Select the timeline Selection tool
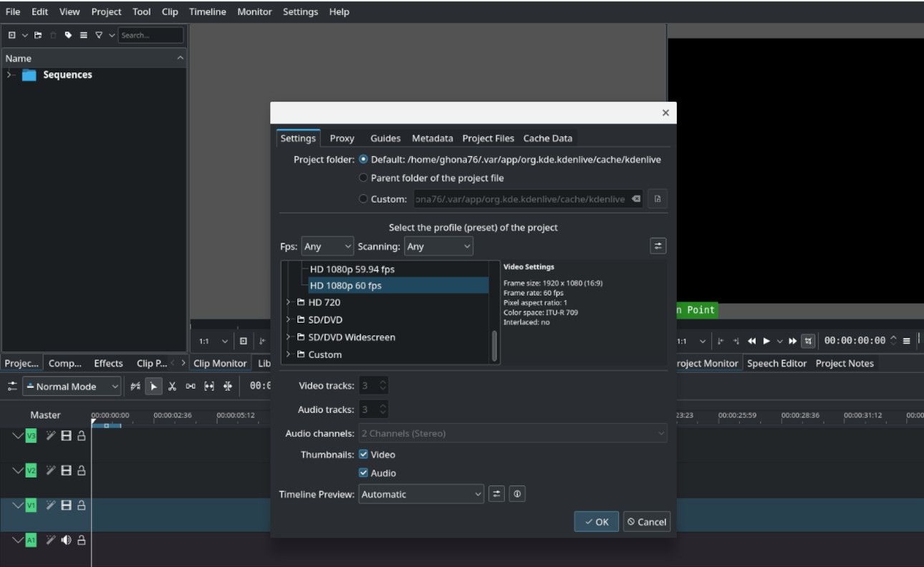 pos(153,386)
